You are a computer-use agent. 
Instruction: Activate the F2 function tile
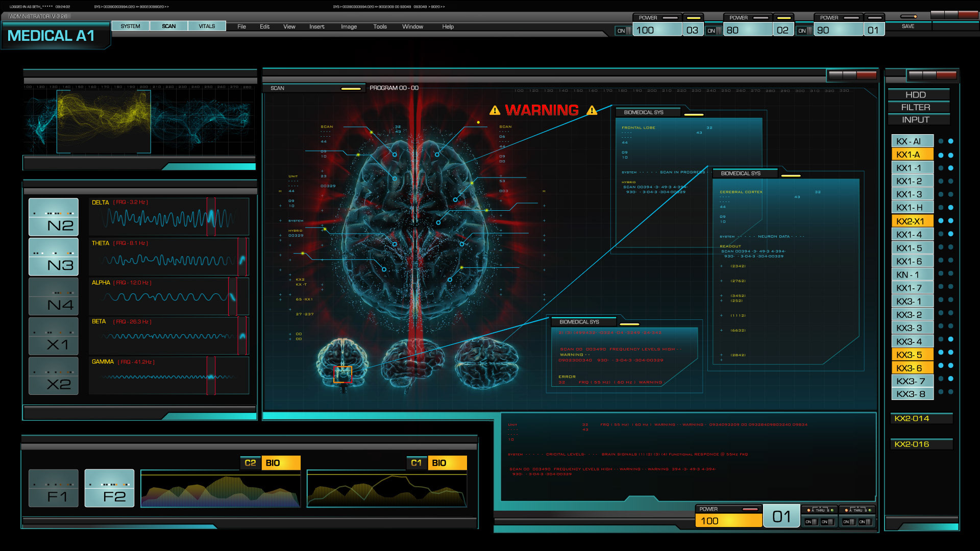pos(109,488)
